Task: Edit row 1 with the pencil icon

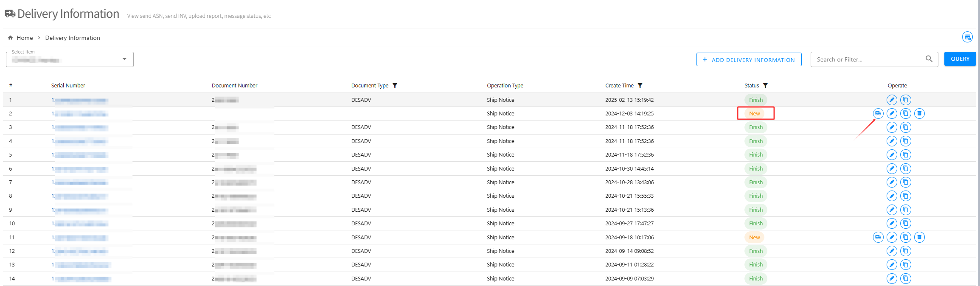Action: (x=892, y=100)
